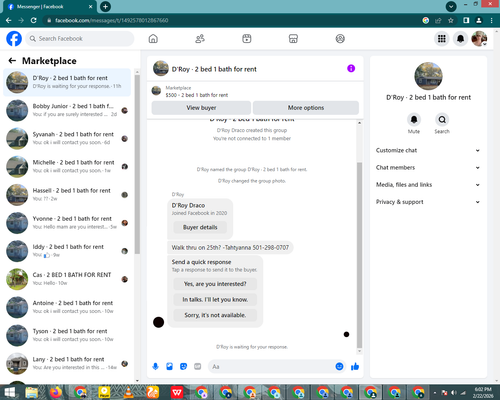This screenshot has height=400, width=500.
Task: Open File Explorer from taskbar
Action: point(32,392)
